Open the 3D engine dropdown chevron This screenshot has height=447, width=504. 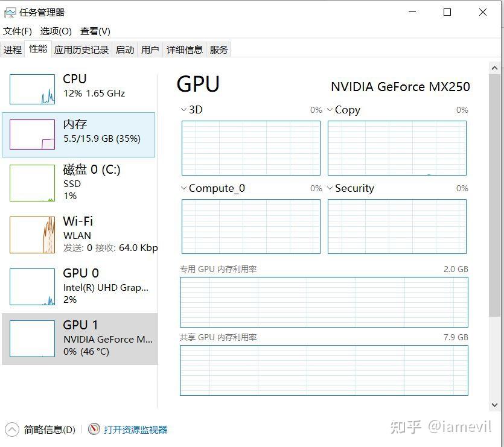tap(184, 110)
